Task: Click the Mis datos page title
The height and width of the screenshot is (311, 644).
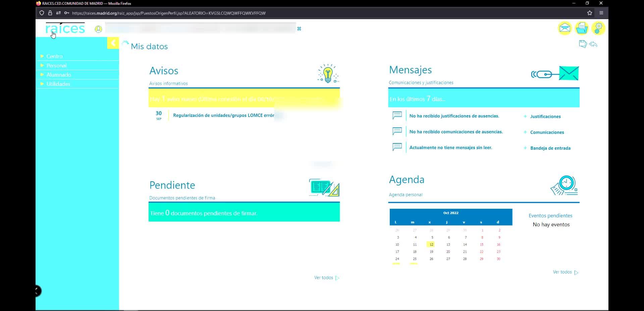Action: 149,46
